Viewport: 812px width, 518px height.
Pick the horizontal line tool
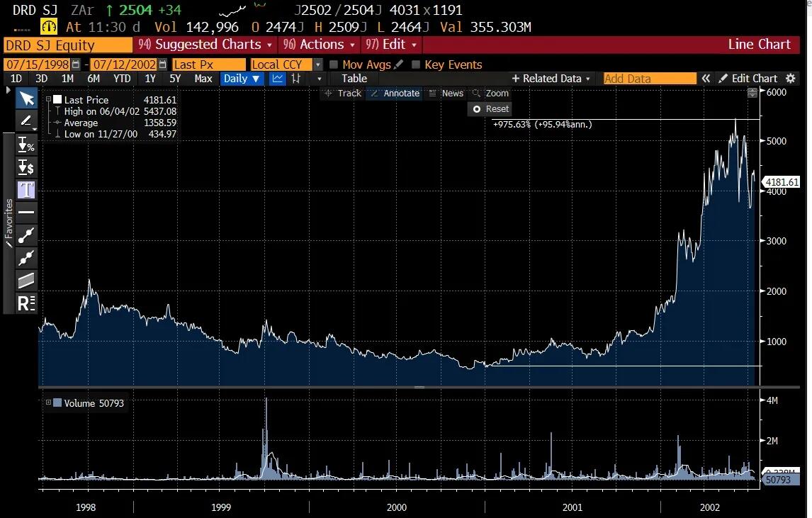coord(26,212)
